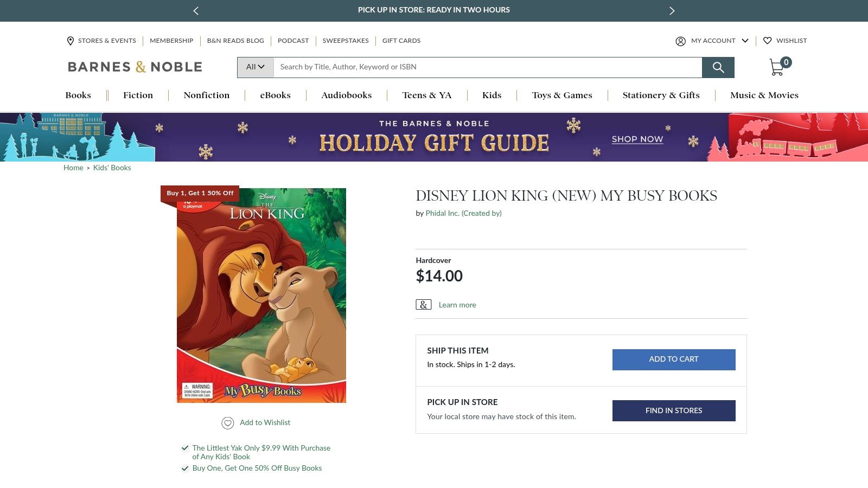Click the Lion King book cover image
868x488 pixels.
pyautogui.click(x=261, y=296)
